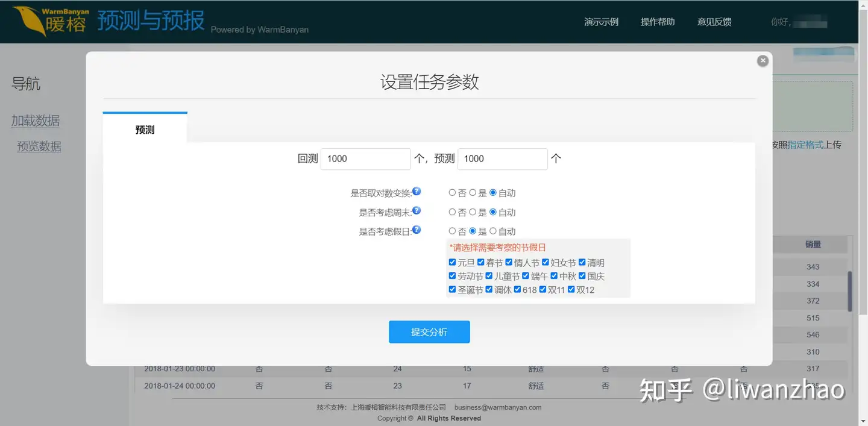Click the date cell 2018-01-23 00:00:00

(x=180, y=369)
